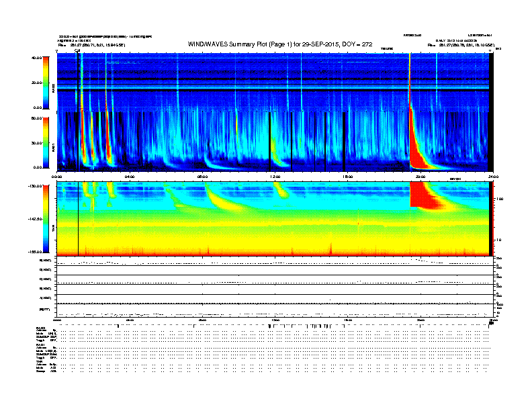Click the RAD1 color scale bar
The width and height of the screenshot is (532, 411).
pyautogui.click(x=45, y=142)
